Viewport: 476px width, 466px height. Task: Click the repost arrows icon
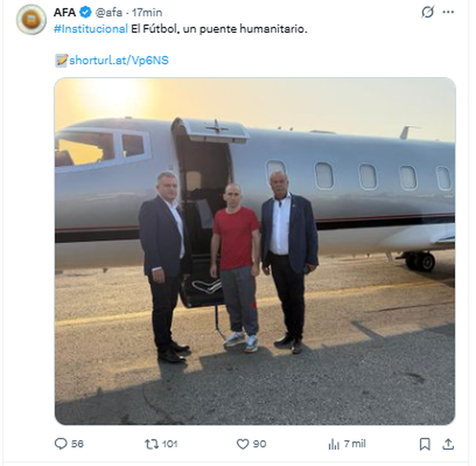point(151,443)
